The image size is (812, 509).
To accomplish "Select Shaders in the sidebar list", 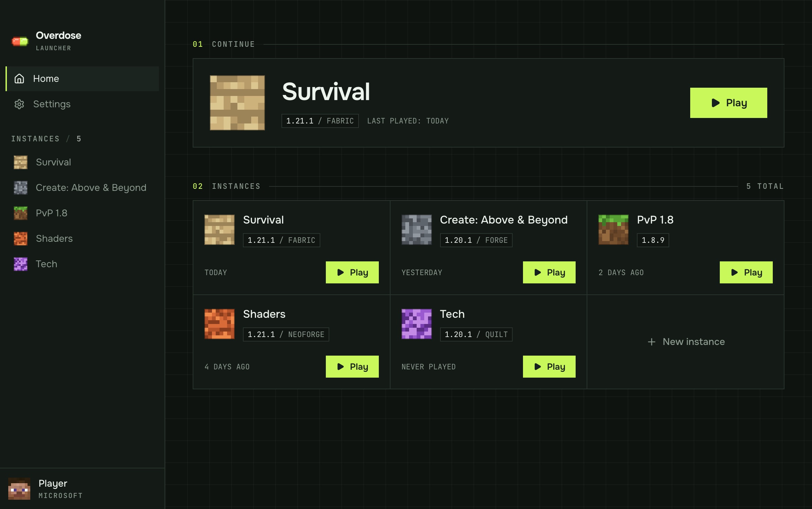I will pos(82,239).
